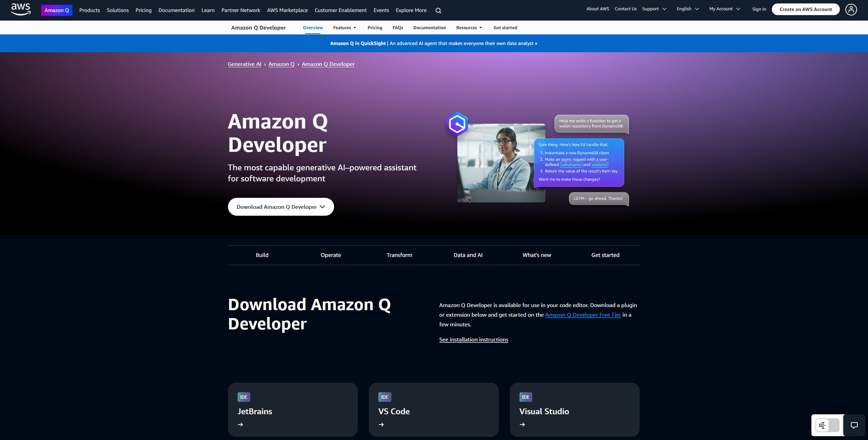Open the search icon in the top navigation

click(438, 10)
